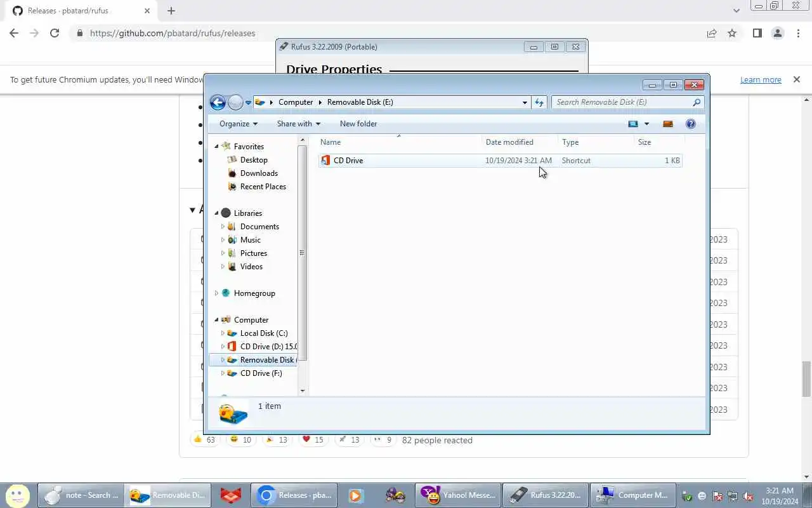
Task: Create a New folder
Action: pyautogui.click(x=358, y=124)
